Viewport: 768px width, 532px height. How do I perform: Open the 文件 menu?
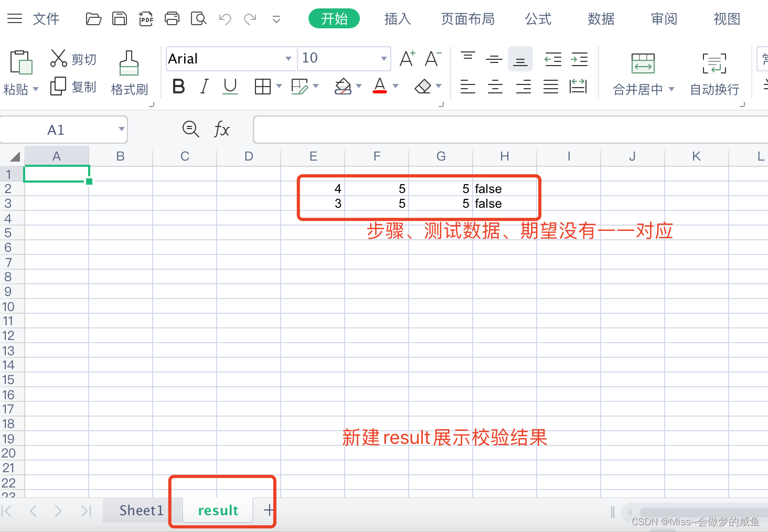(46, 19)
